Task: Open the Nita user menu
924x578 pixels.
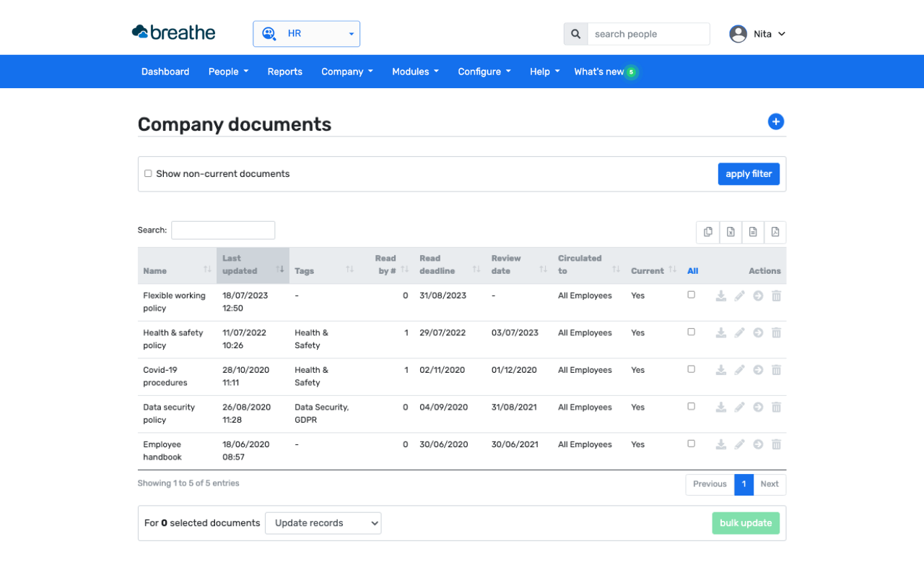Action: 757,34
